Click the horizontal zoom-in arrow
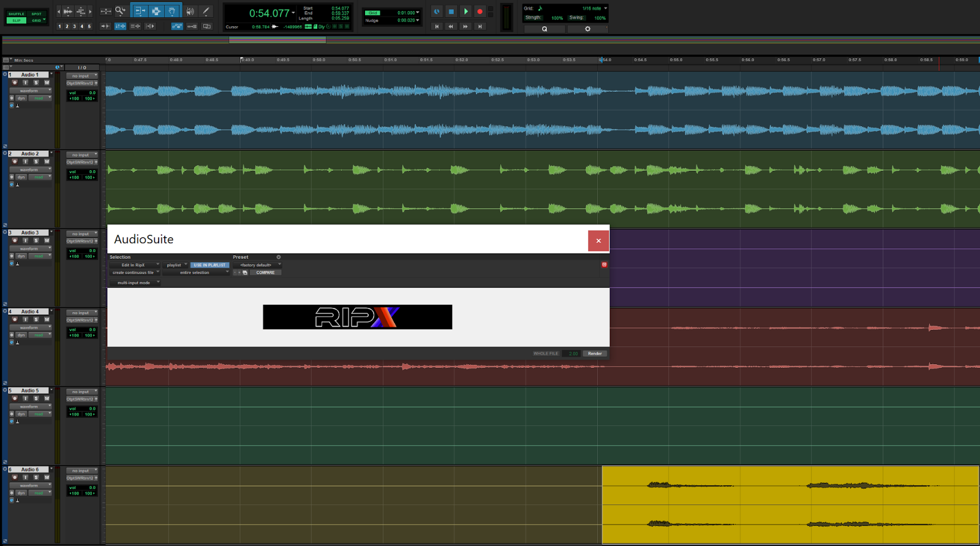This screenshot has width=980, height=546. 90,11
